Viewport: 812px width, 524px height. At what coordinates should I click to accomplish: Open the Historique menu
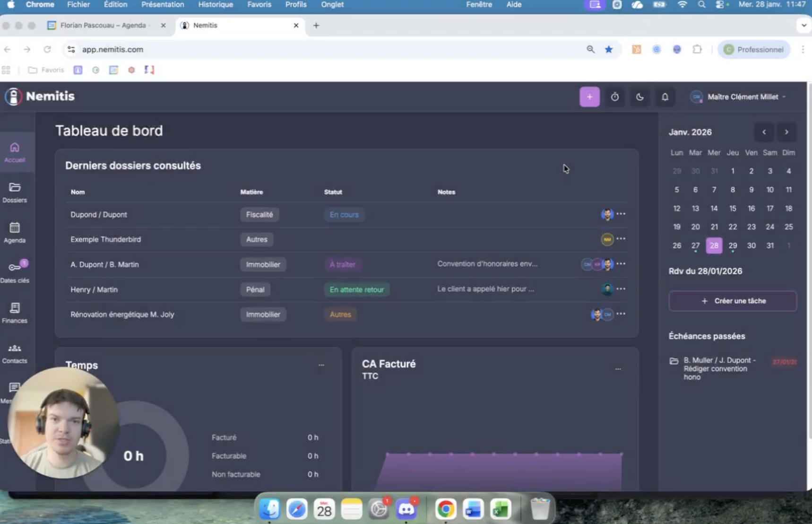216,5
